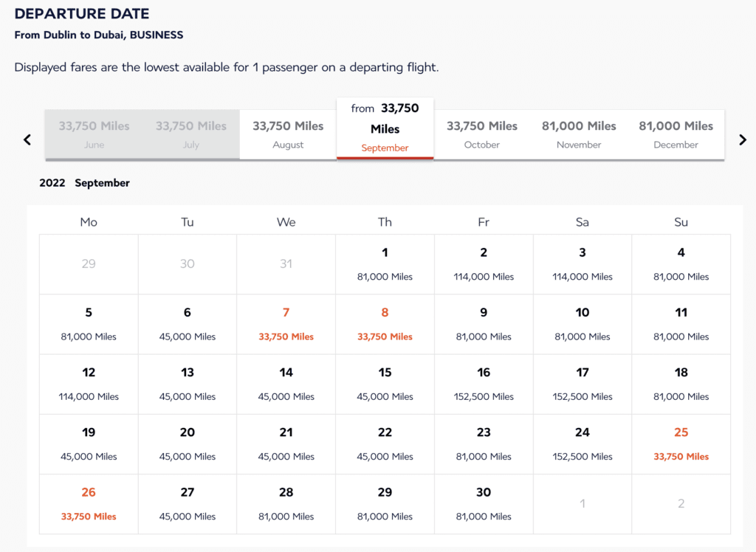Select the greyed-out June tab
The height and width of the screenshot is (552, 756).
[94, 134]
